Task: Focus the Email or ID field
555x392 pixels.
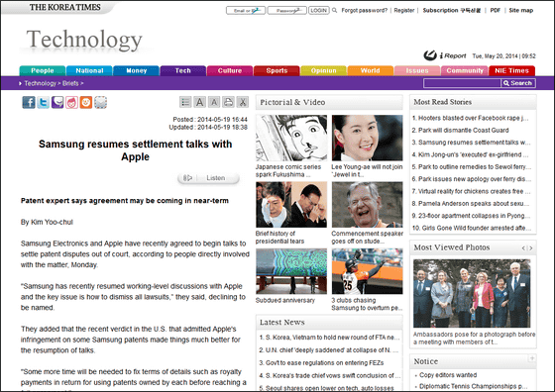Action: [x=246, y=10]
